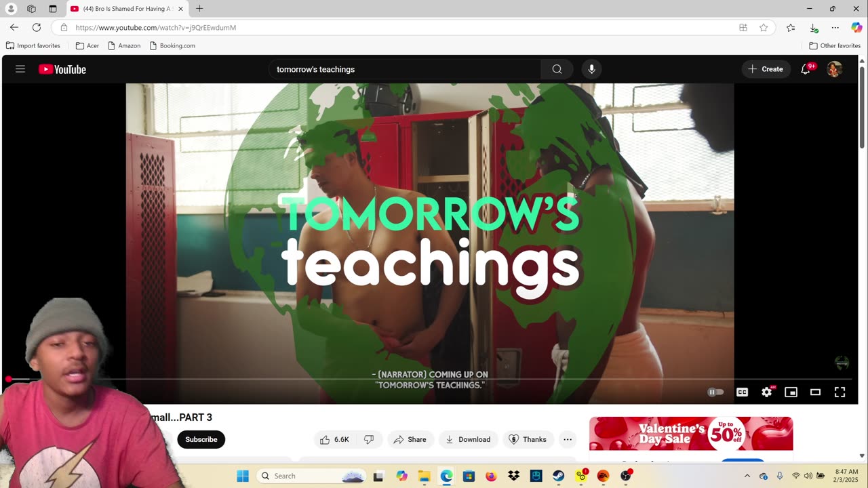Image resolution: width=868 pixels, height=488 pixels.
Task: Add this page to favorites star
Action: coord(764,28)
